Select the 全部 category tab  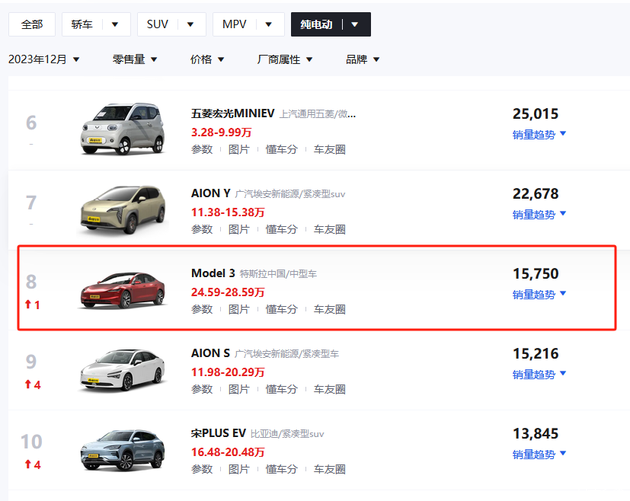32,24
